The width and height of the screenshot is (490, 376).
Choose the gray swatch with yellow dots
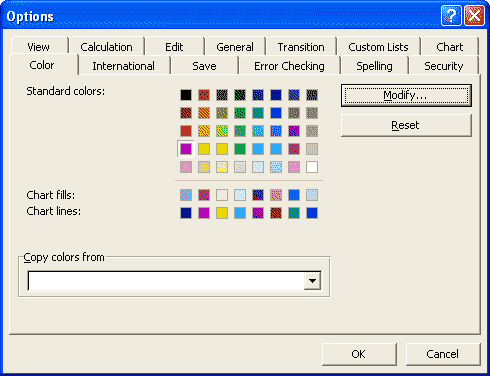click(x=222, y=113)
